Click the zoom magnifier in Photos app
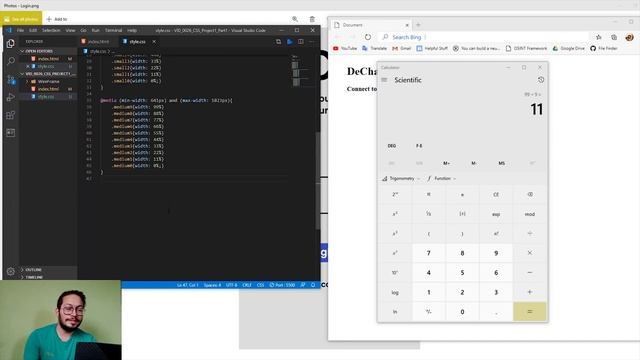640x360 pixels. click(x=295, y=19)
